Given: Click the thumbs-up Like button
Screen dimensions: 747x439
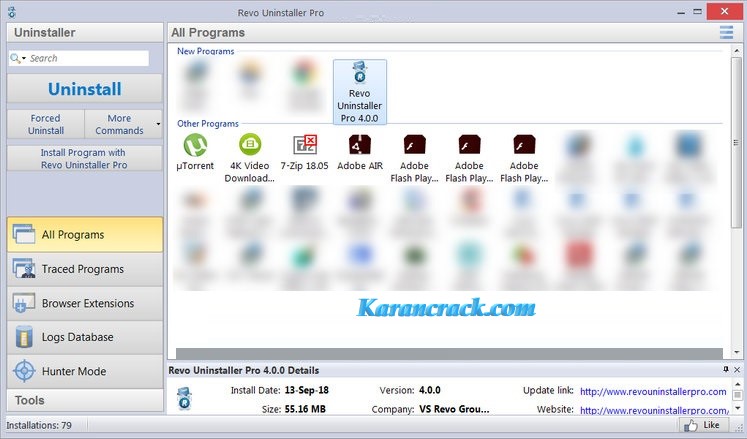Looking at the screenshot, I should (x=702, y=425).
